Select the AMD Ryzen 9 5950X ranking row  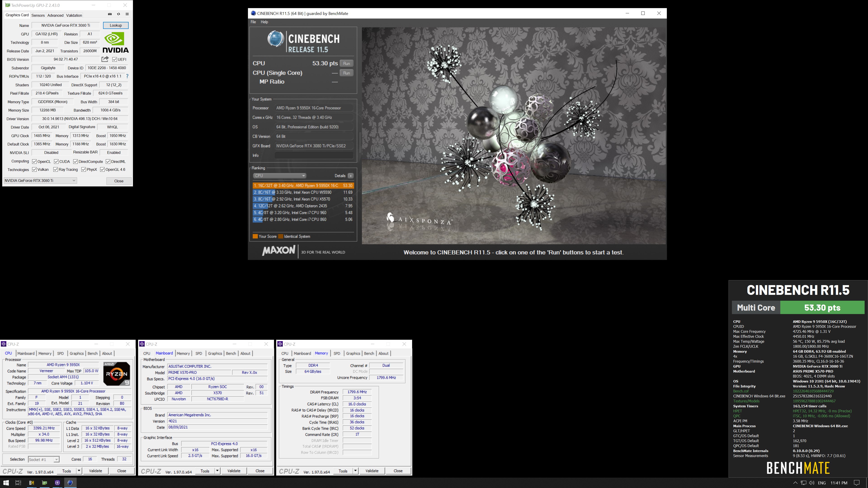click(303, 185)
